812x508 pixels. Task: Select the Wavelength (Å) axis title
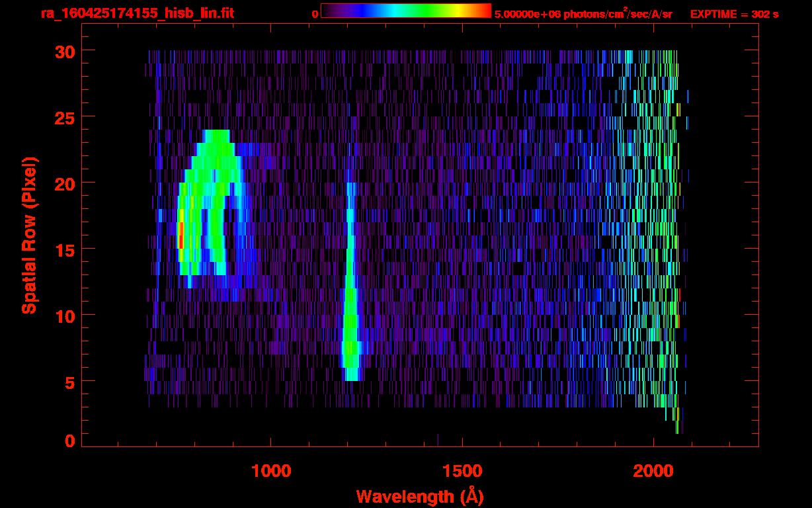pyautogui.click(x=418, y=496)
